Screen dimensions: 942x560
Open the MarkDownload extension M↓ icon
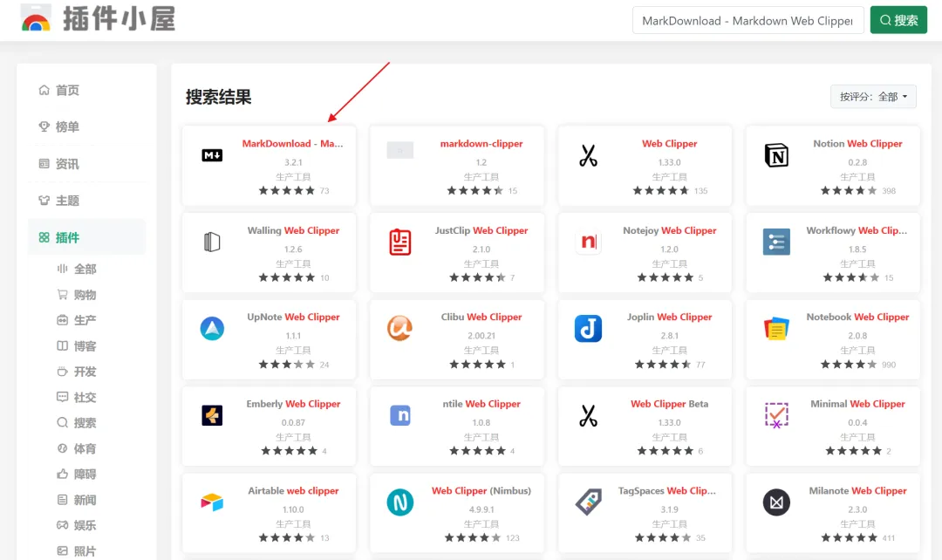(212, 155)
